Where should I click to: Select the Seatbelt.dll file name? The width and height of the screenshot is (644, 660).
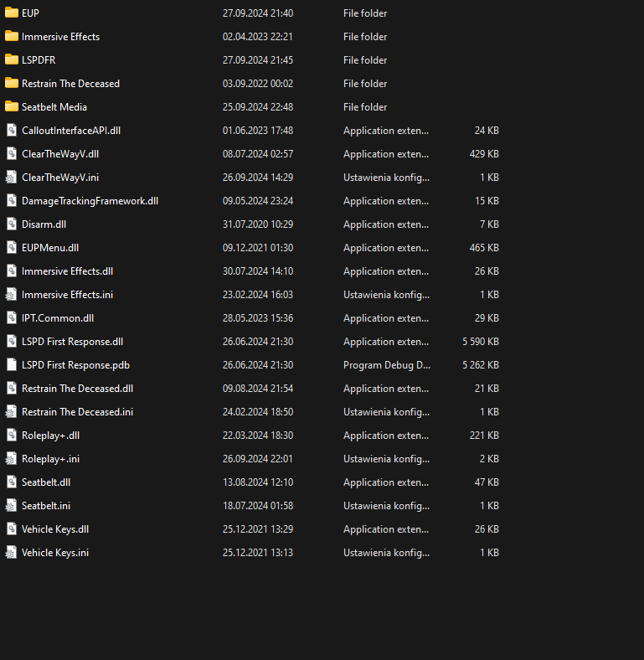point(46,482)
